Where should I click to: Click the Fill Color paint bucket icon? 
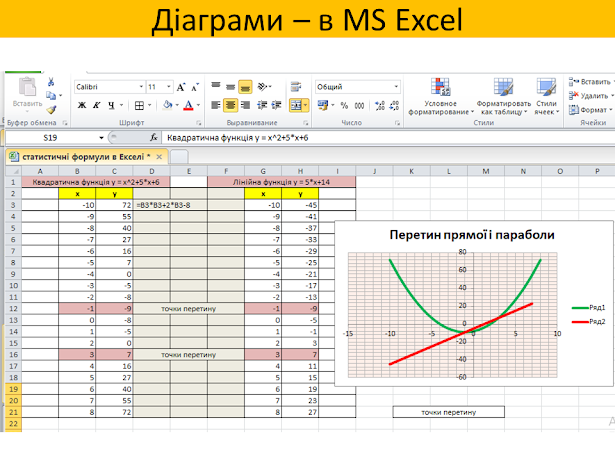coord(168,105)
